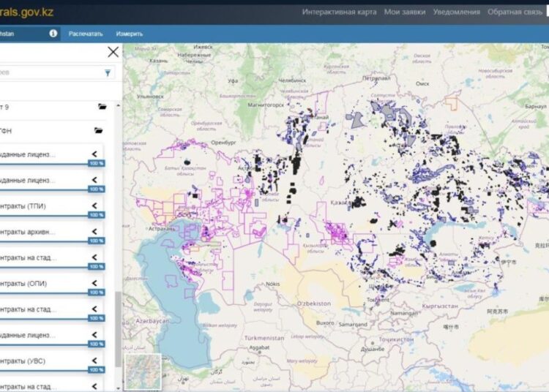Open Уведомления in the top navigation
The width and height of the screenshot is (549, 392).
[x=456, y=12]
